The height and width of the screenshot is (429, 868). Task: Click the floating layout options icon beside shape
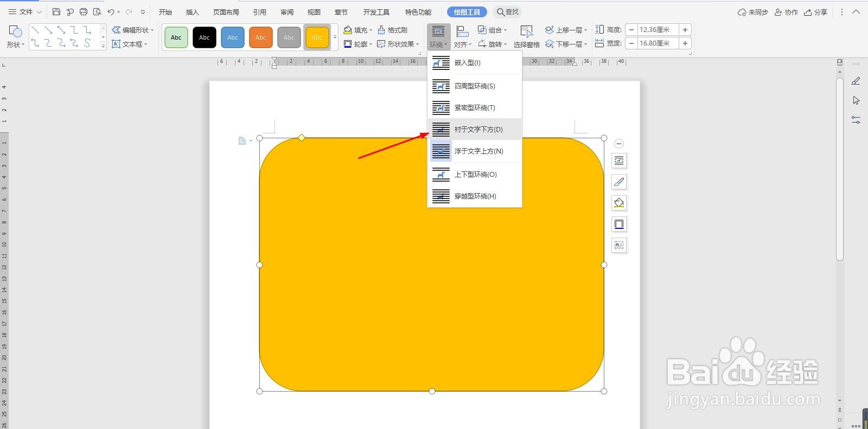coord(619,161)
